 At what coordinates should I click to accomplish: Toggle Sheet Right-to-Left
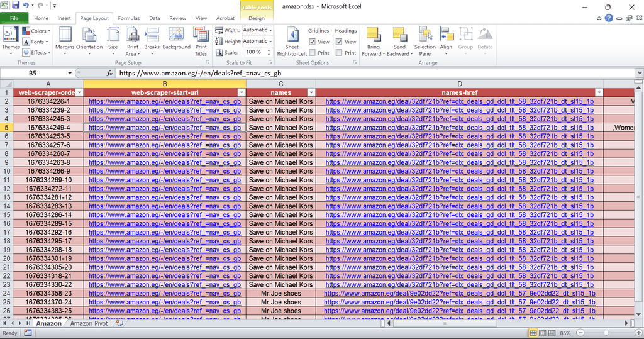(292, 41)
